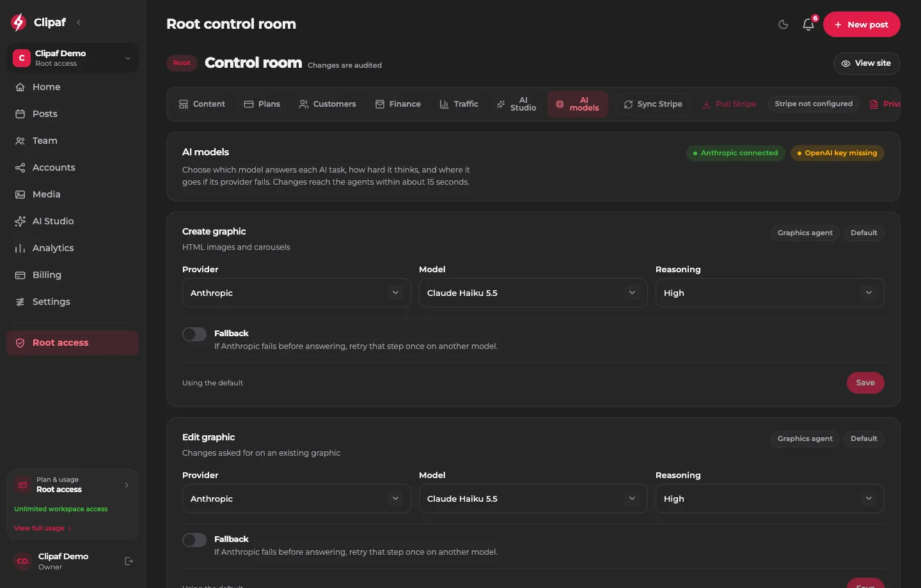Click the log out icon near Clipaf Demo
921x588 pixels.
(x=129, y=561)
